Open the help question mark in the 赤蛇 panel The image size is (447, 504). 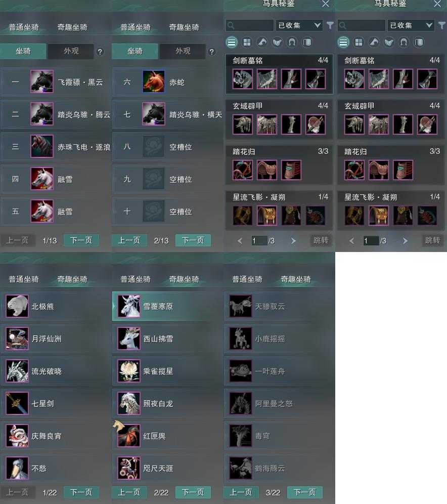click(x=212, y=52)
